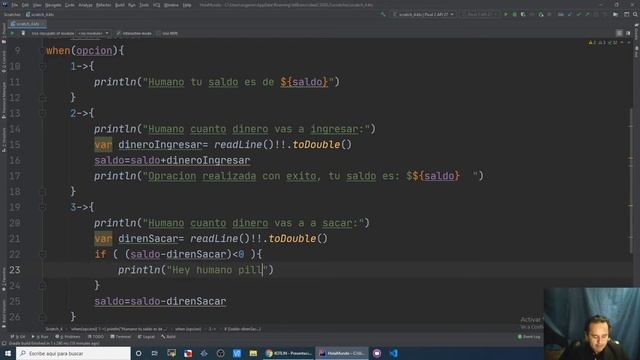Open the module selection dropdown
640x360 pixels.
(93, 33)
